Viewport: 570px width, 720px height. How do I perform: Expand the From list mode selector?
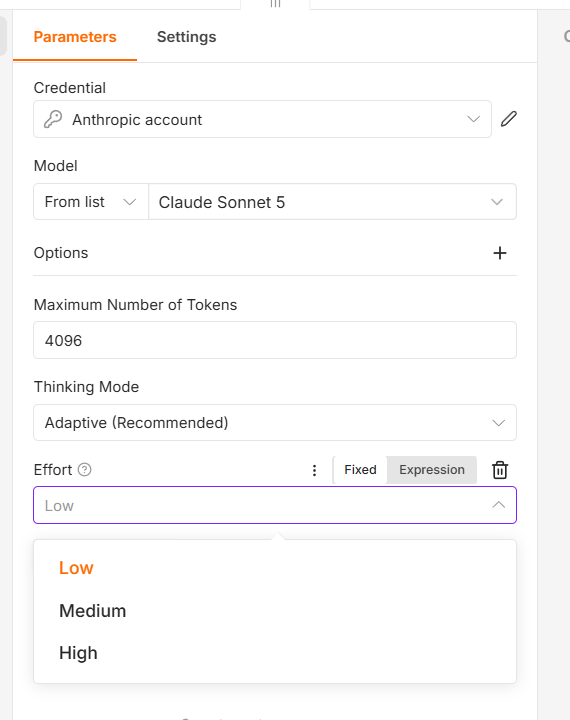[x=91, y=202]
